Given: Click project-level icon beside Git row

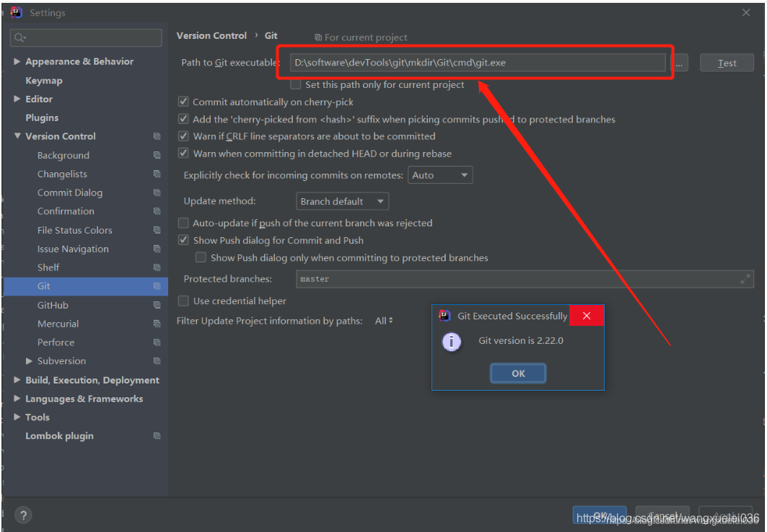Looking at the screenshot, I should 157,286.
